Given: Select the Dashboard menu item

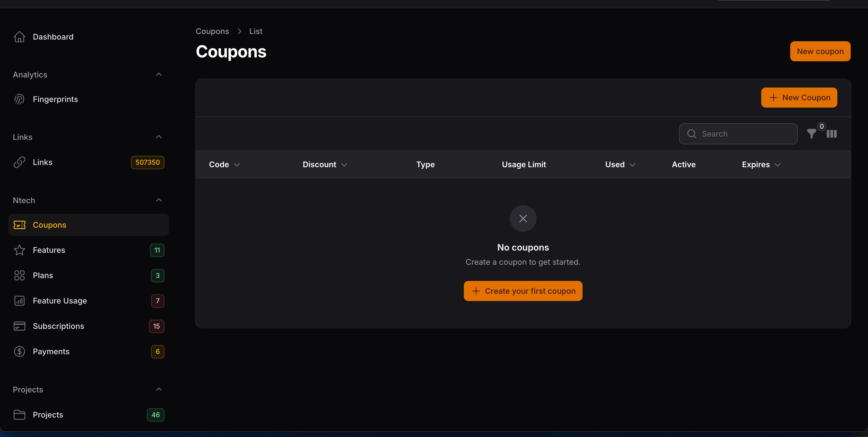Looking at the screenshot, I should tap(53, 37).
